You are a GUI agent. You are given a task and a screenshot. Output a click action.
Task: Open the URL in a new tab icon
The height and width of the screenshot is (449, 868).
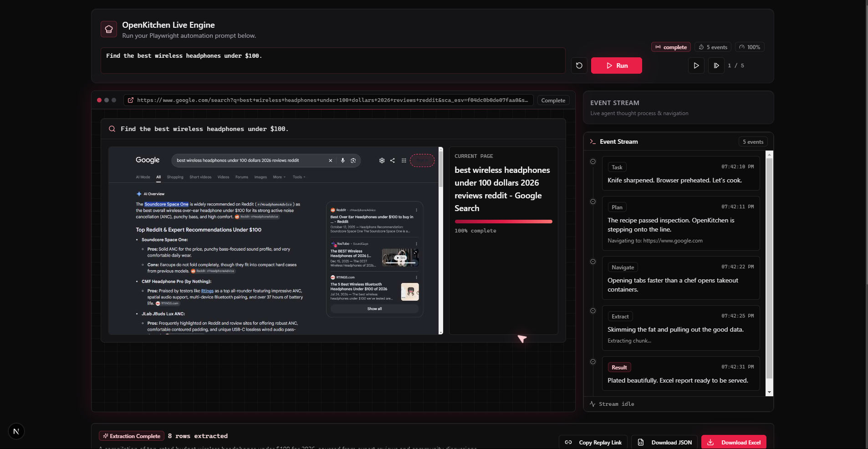131,100
